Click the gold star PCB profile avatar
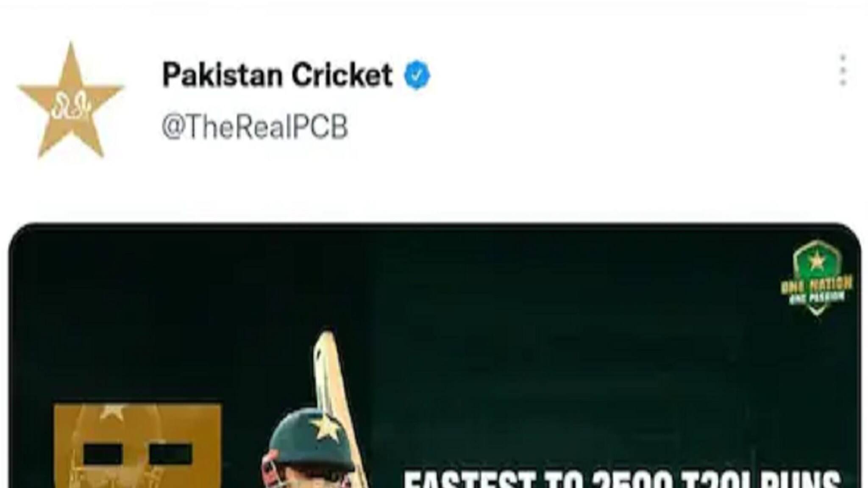868x488 pixels. point(71,101)
